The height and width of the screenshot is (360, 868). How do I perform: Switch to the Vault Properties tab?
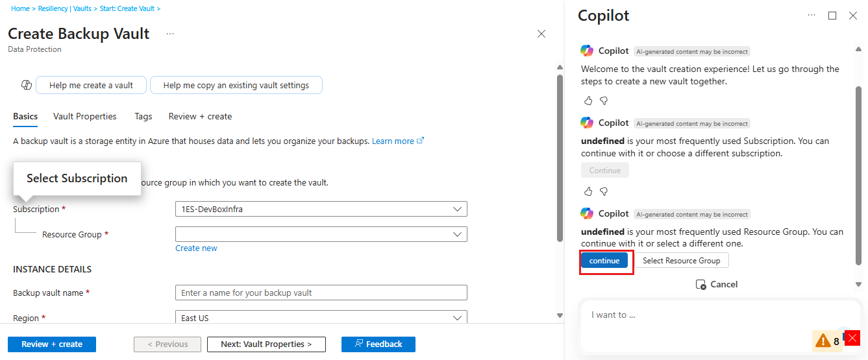pyautogui.click(x=85, y=117)
